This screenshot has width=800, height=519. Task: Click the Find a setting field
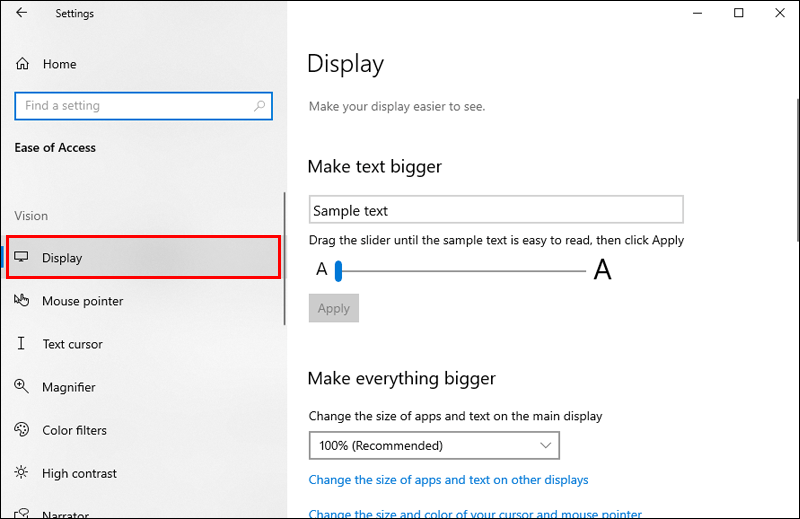[x=143, y=106]
